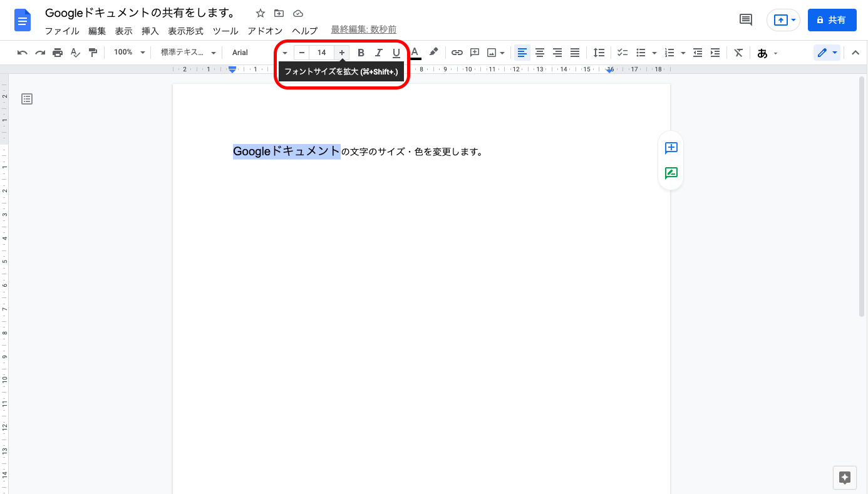Open the アドオン menu
Viewport: 868px width, 494px height.
(265, 31)
